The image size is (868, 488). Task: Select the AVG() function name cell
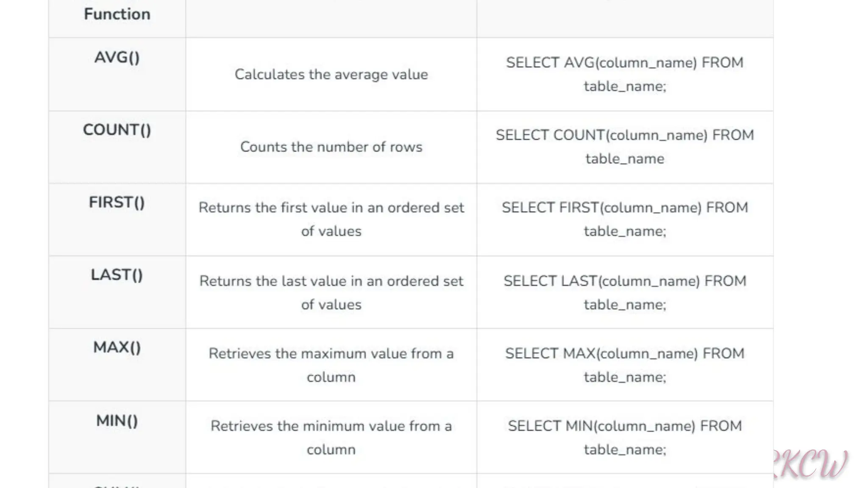[x=117, y=57]
